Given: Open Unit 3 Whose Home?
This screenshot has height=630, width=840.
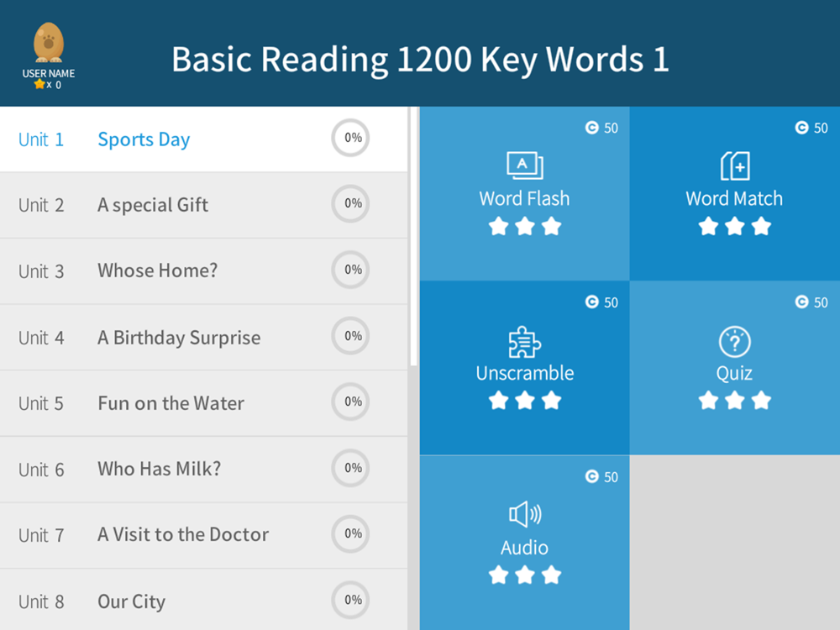Looking at the screenshot, I should pyautogui.click(x=203, y=271).
